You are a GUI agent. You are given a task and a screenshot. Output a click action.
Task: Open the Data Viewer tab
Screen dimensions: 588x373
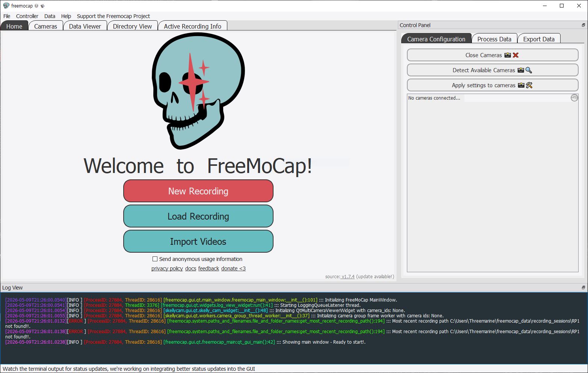point(85,26)
